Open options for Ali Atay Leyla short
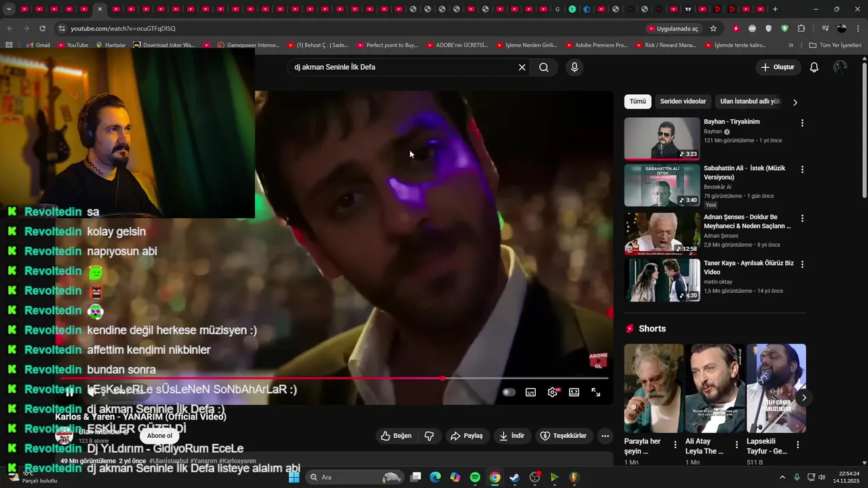 click(736, 445)
